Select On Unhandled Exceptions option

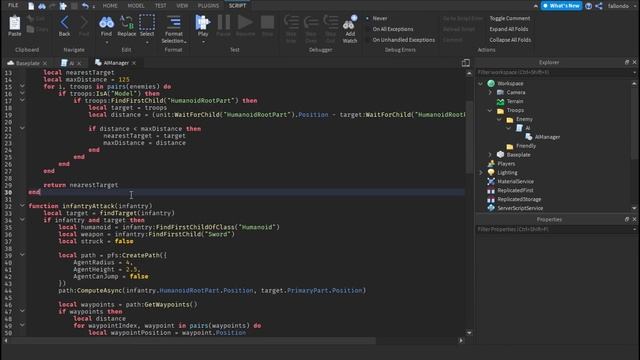coord(404,40)
